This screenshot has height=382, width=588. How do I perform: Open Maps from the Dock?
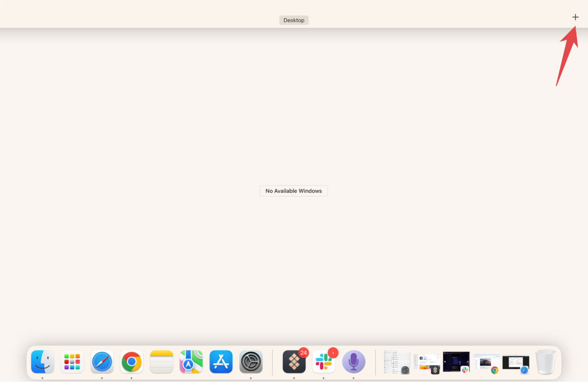191,362
